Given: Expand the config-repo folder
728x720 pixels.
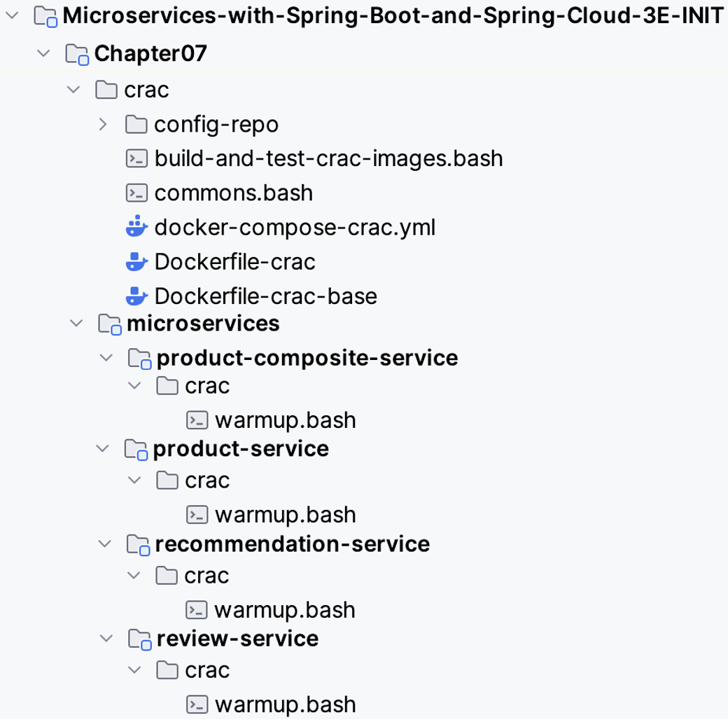Looking at the screenshot, I should pos(103,124).
